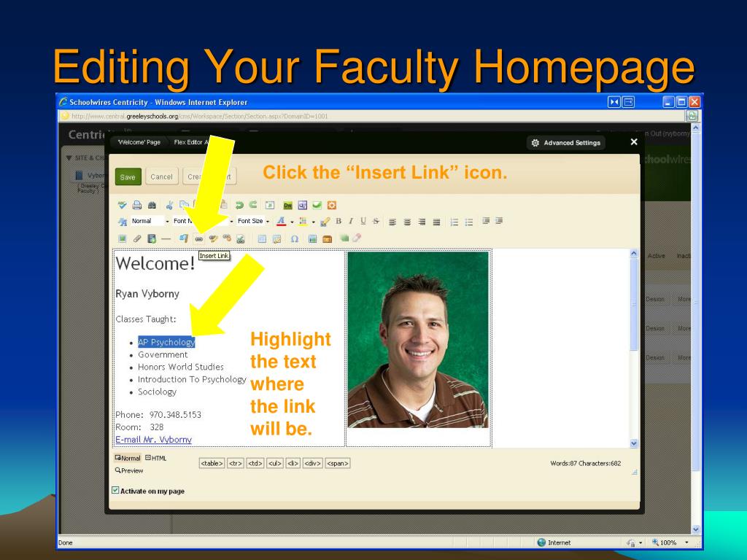Click the orange gear icon in toolbar
The height and width of the screenshot is (560, 747).
click(332, 205)
